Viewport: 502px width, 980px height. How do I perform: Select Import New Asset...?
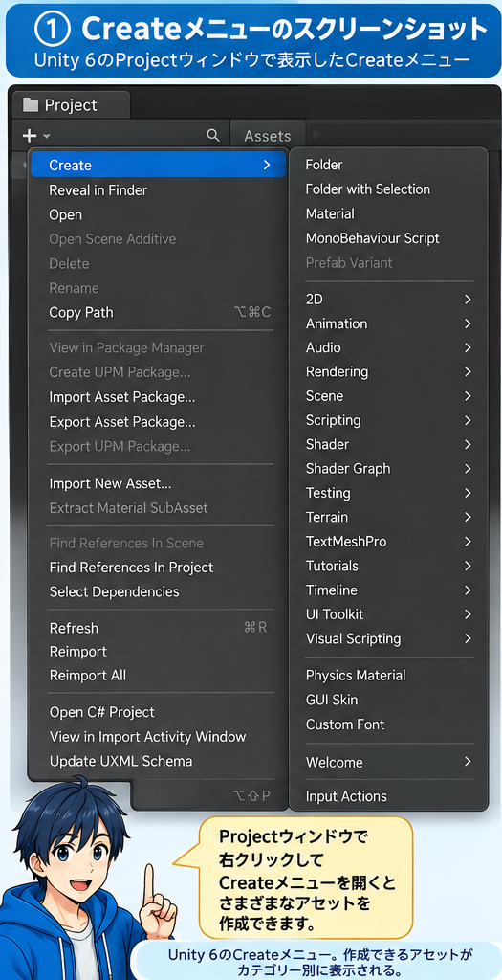pyautogui.click(x=160, y=483)
